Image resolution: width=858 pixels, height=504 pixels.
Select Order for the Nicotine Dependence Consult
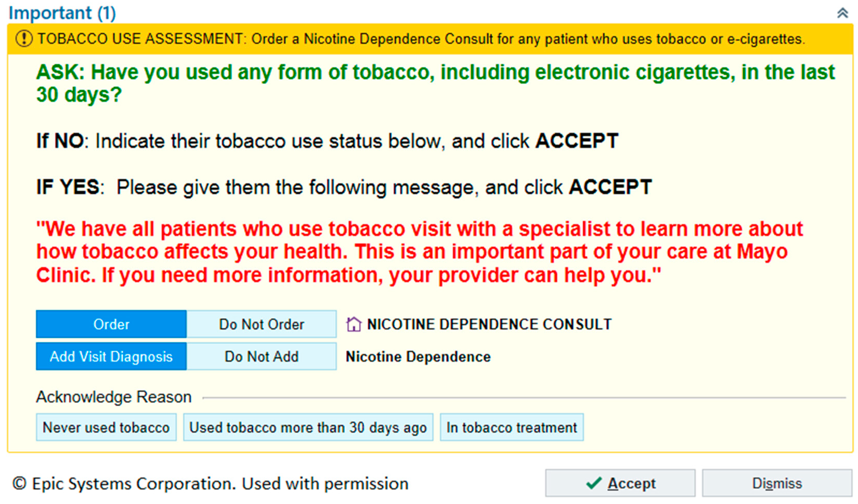pos(111,324)
